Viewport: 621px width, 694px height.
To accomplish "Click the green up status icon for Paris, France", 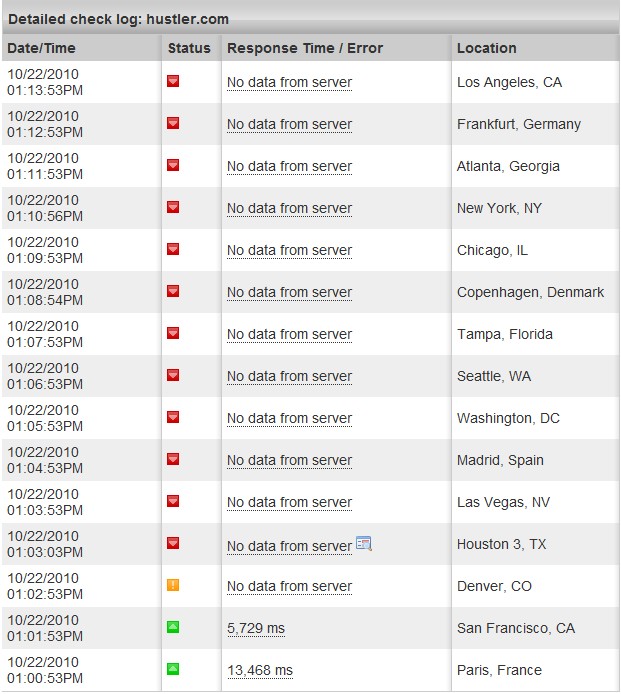I will 173,669.
